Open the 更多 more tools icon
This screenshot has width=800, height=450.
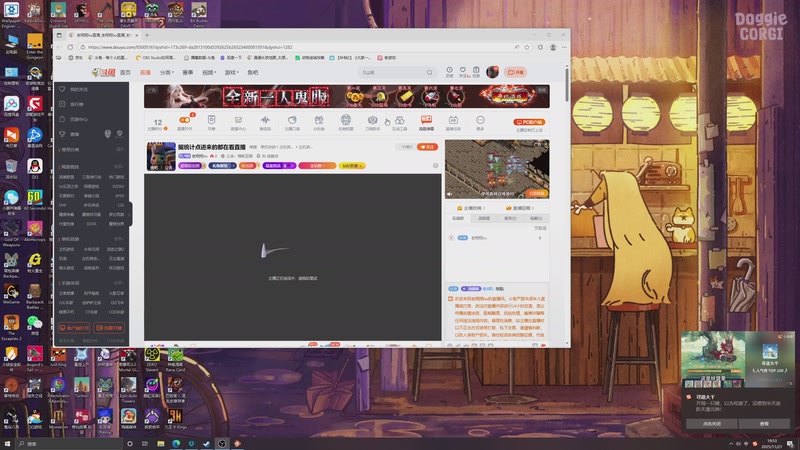click(480, 120)
